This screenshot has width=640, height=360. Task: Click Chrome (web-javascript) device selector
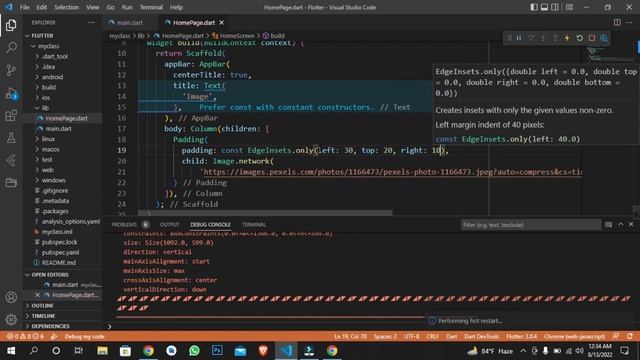pos(574,336)
